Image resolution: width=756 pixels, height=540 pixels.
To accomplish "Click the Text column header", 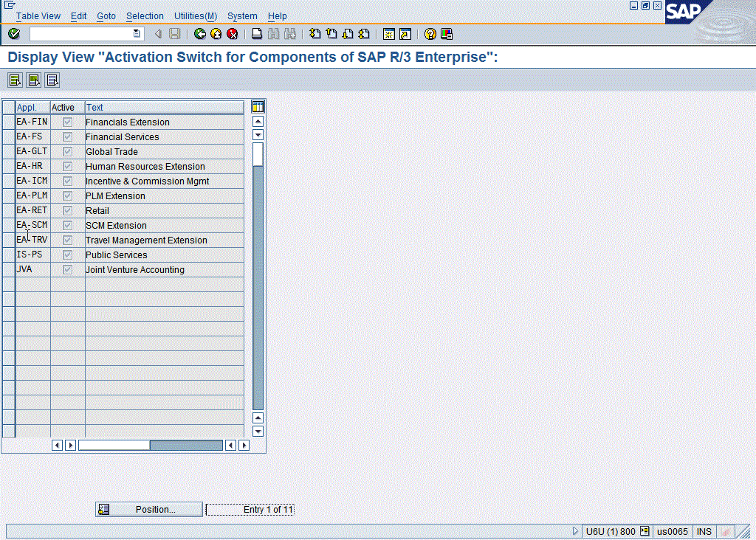I will [x=164, y=107].
